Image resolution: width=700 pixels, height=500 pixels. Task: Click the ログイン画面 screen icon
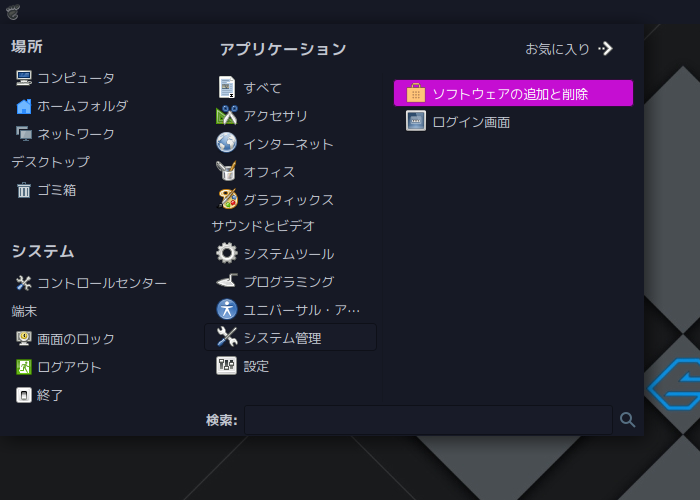click(x=416, y=121)
